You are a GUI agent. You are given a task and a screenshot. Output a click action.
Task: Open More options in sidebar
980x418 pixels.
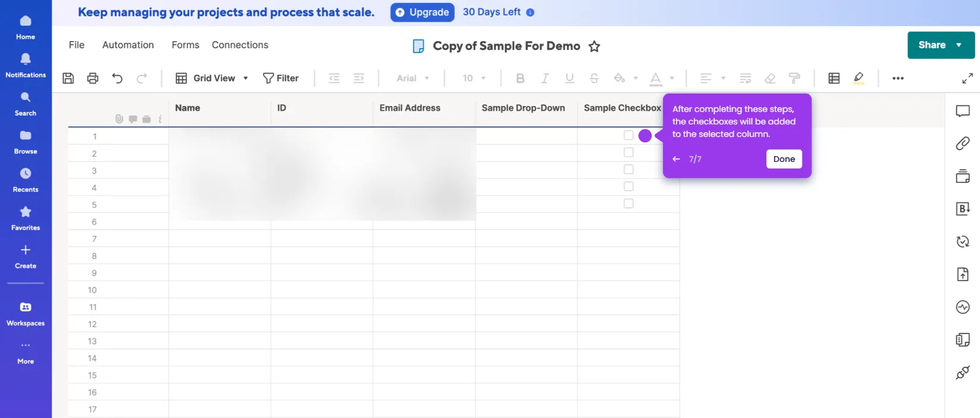click(26, 352)
